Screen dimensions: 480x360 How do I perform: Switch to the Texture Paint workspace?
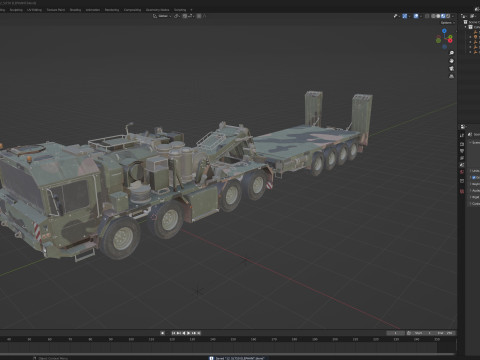point(56,10)
